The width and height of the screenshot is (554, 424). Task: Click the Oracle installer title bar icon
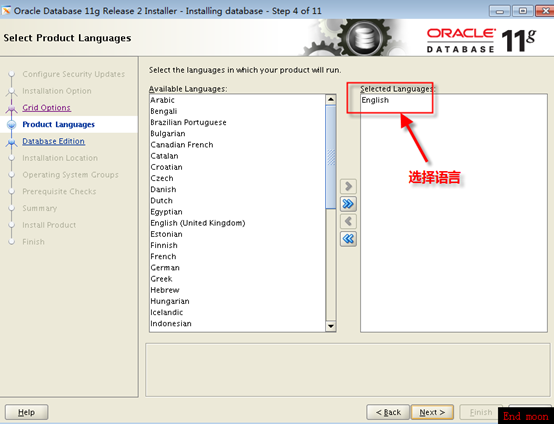coord(7,11)
